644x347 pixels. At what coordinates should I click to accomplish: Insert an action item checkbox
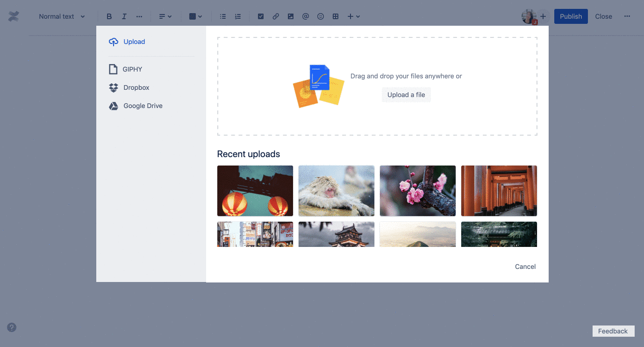click(x=261, y=16)
